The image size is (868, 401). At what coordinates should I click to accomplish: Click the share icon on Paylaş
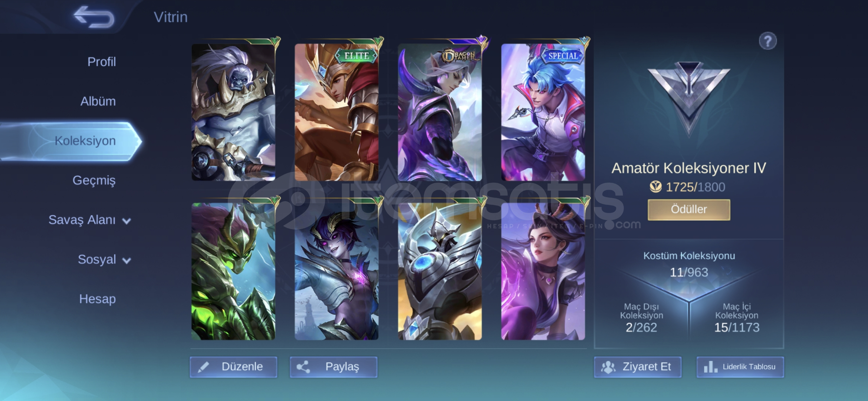click(x=303, y=367)
